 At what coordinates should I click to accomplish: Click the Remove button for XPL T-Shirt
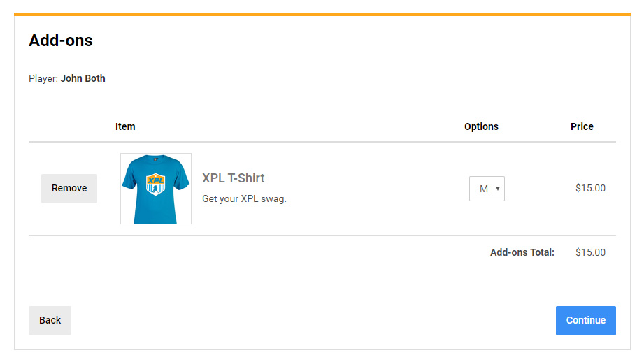(69, 189)
